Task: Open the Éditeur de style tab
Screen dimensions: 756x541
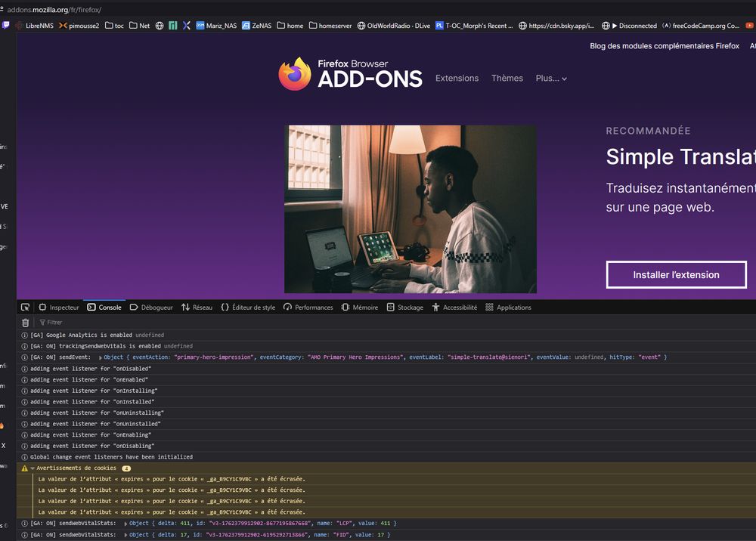Action: point(248,308)
